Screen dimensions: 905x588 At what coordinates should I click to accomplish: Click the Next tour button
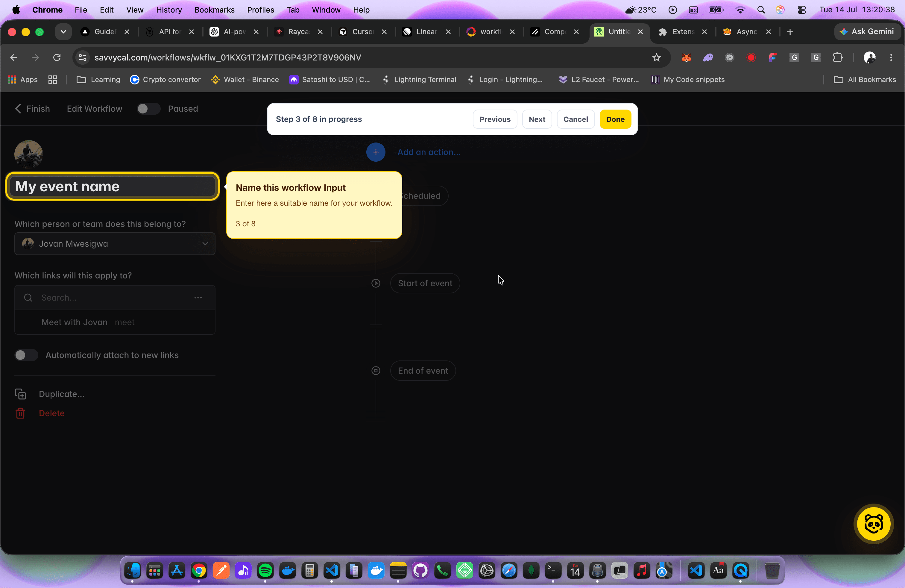pyautogui.click(x=537, y=119)
